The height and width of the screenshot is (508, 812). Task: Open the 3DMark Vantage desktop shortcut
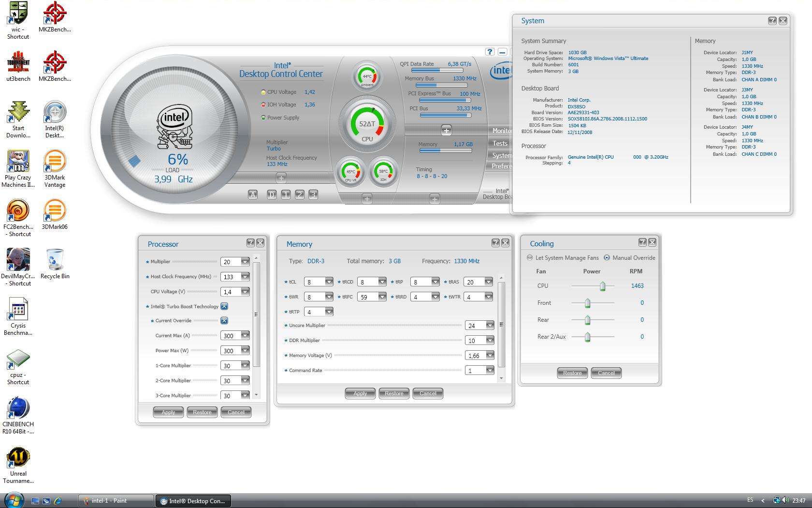coord(55,162)
